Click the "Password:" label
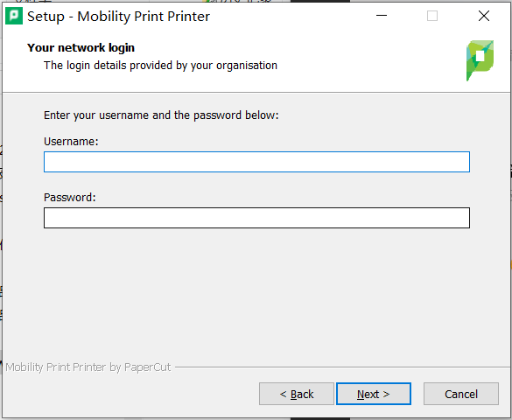This screenshot has height=420, width=512. (70, 198)
